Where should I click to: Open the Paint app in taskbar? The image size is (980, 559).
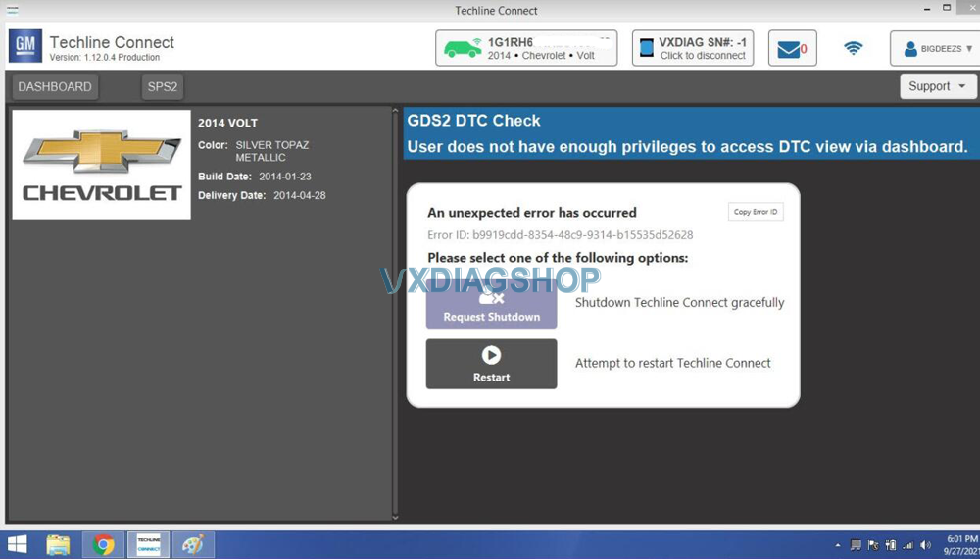193,544
